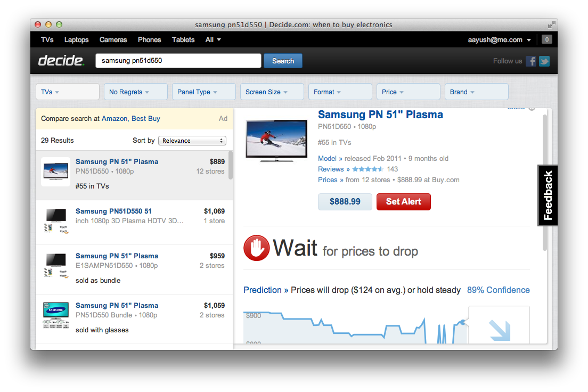The height and width of the screenshot is (392, 588).
Task: Select the $889 Samsung PN 51" Plasma result
Action: [133, 175]
